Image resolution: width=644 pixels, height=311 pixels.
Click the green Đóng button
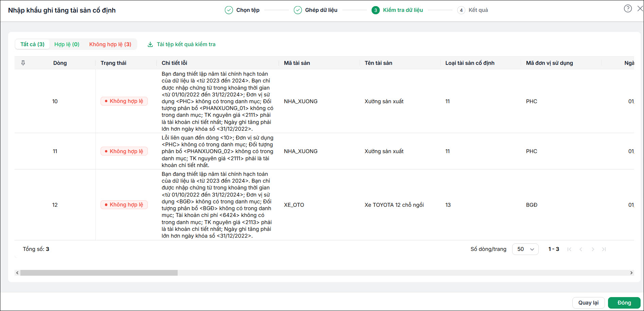click(x=624, y=303)
